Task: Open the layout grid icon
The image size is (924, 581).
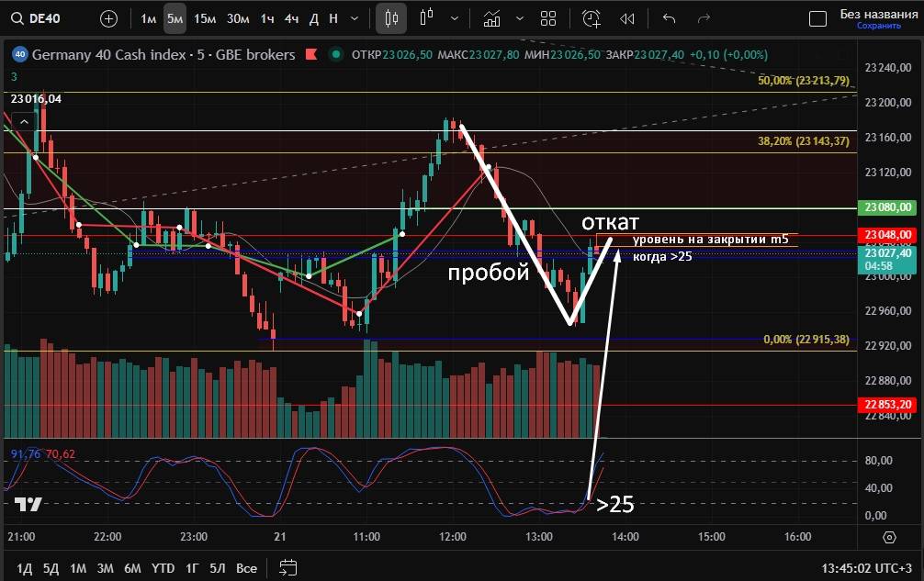Action: [548, 18]
